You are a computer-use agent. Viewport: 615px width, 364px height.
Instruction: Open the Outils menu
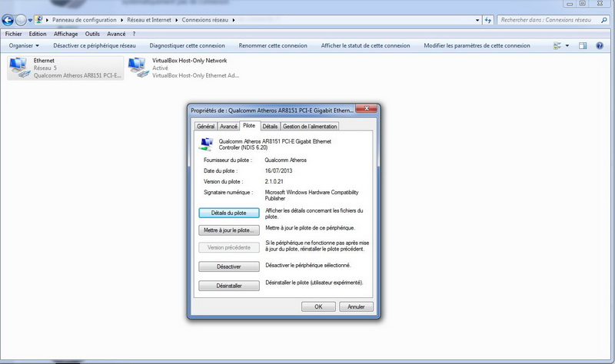(x=92, y=34)
